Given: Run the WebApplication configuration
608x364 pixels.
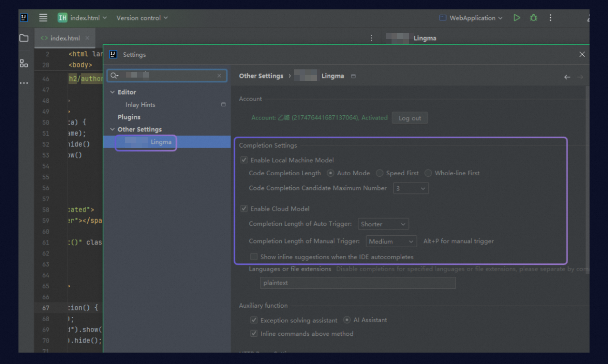Looking at the screenshot, I should 517,18.
